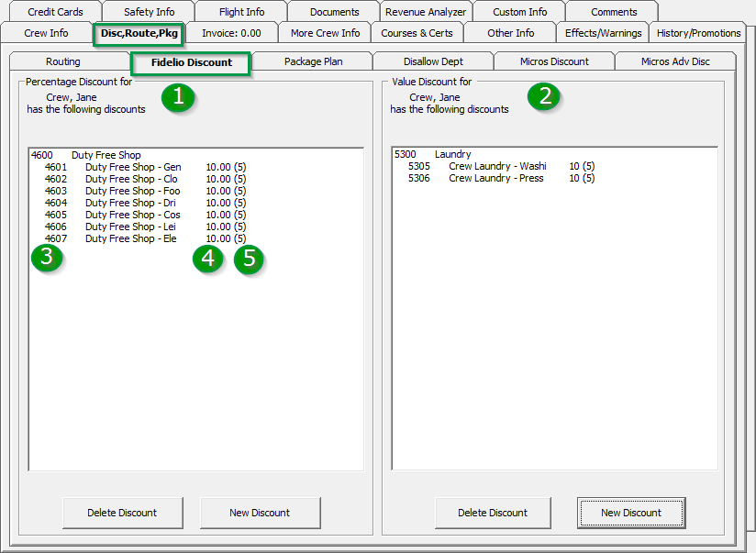This screenshot has height=553, width=756.
Task: Switch to the Credit Cards tab
Action: click(55, 11)
